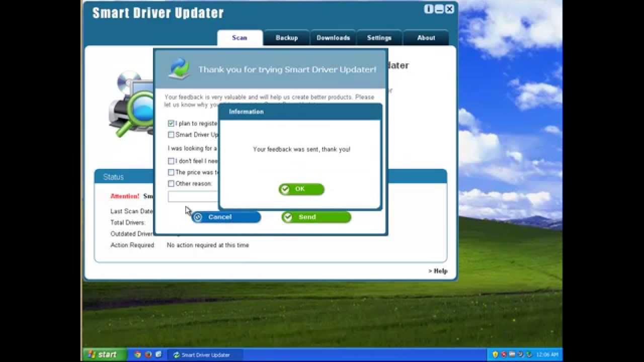
Task: Click the Information dialog title bar
Action: [300, 112]
